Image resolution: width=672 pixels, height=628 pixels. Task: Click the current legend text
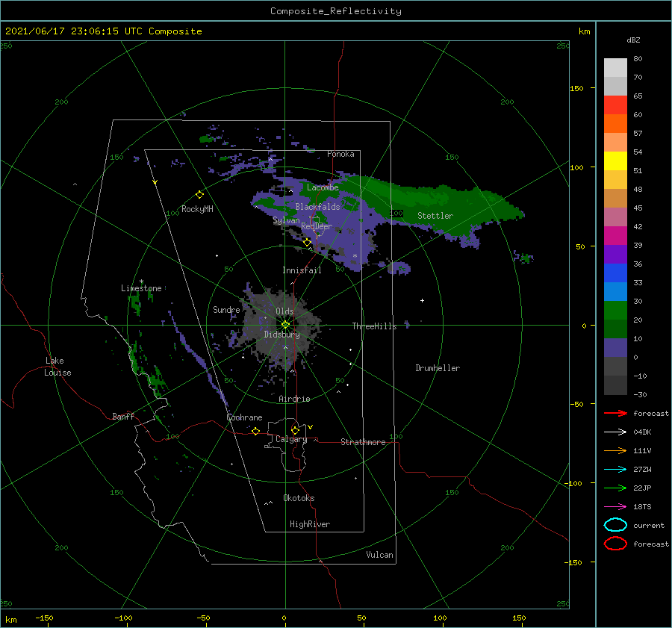[648, 526]
